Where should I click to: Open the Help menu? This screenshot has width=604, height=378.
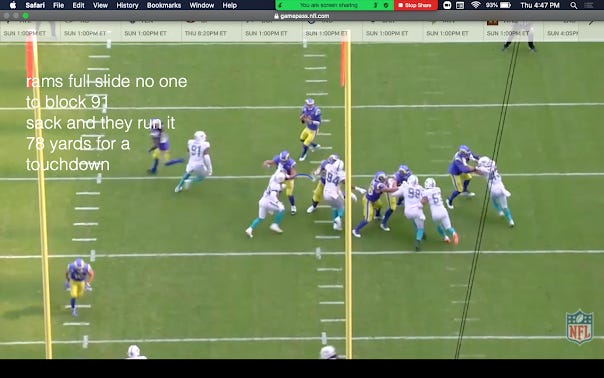coord(230,5)
